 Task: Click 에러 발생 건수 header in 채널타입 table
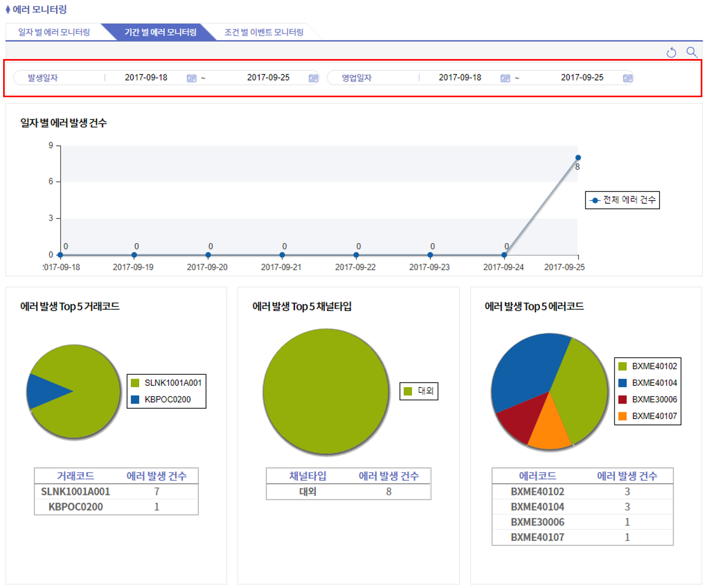(x=389, y=476)
